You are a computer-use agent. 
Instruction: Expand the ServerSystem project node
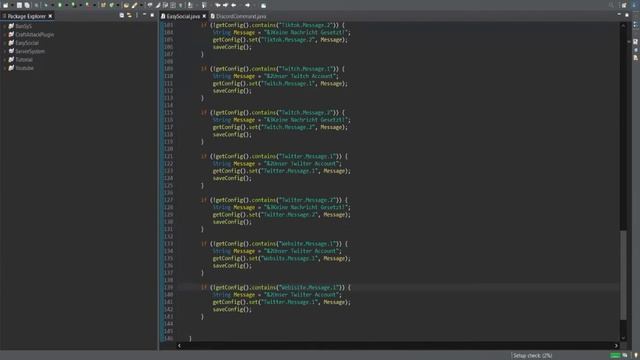coord(5,51)
